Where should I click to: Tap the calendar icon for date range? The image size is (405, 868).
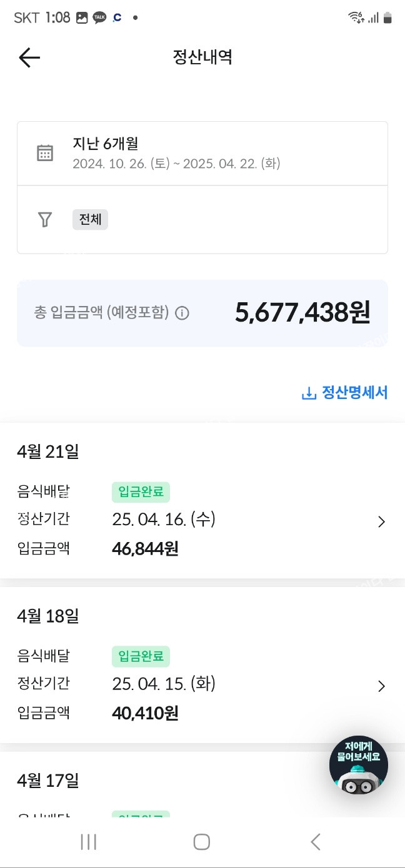point(45,153)
